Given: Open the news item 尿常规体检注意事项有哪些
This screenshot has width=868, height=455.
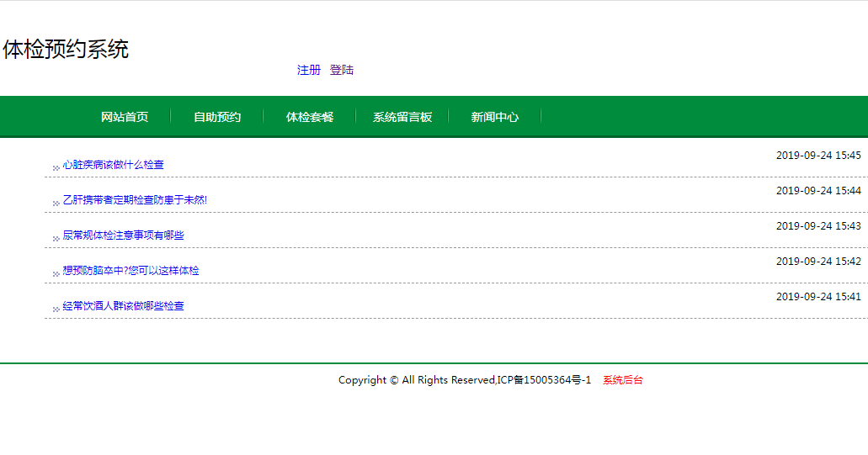Looking at the screenshot, I should 124,235.
